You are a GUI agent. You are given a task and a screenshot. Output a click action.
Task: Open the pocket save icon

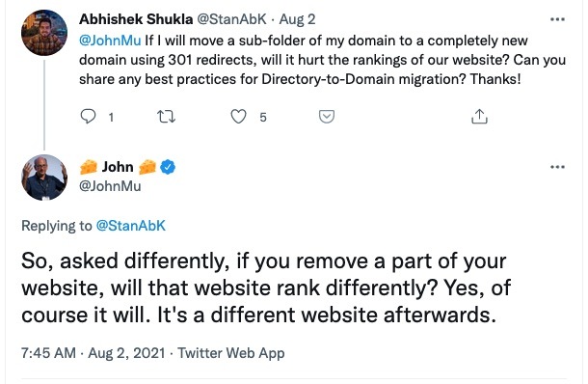(x=327, y=117)
